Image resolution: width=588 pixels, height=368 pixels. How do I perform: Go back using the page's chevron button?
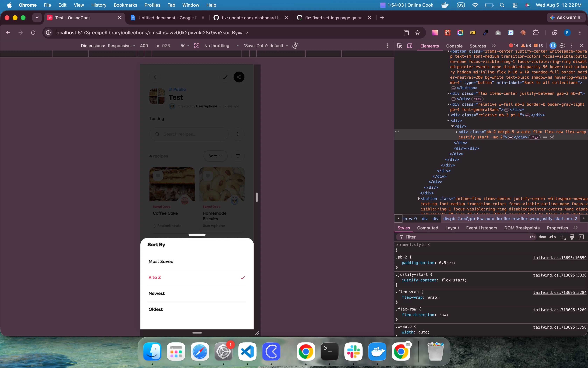pyautogui.click(x=155, y=77)
